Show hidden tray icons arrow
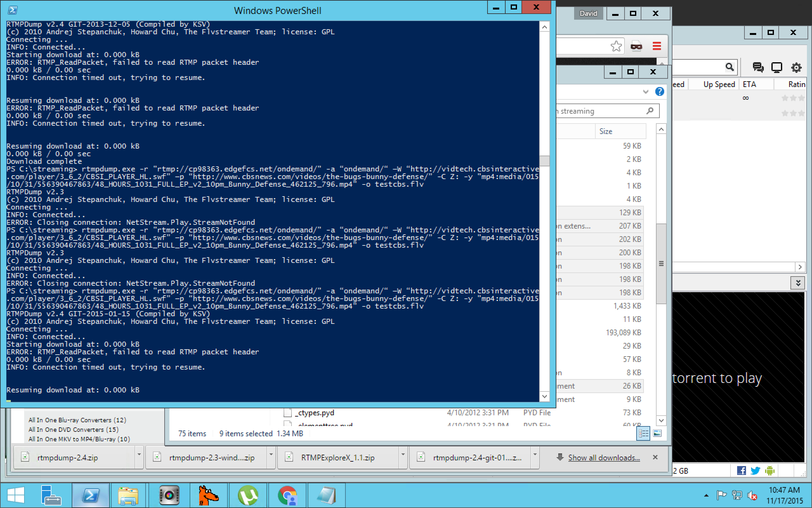The height and width of the screenshot is (508, 812). [706, 496]
